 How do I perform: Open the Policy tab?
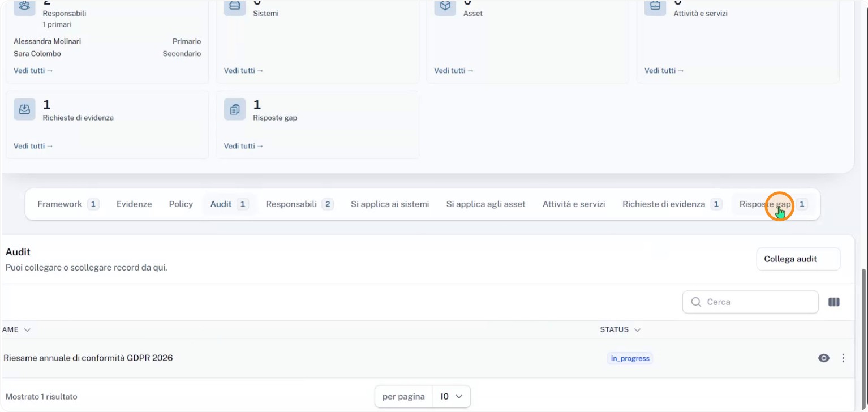181,204
